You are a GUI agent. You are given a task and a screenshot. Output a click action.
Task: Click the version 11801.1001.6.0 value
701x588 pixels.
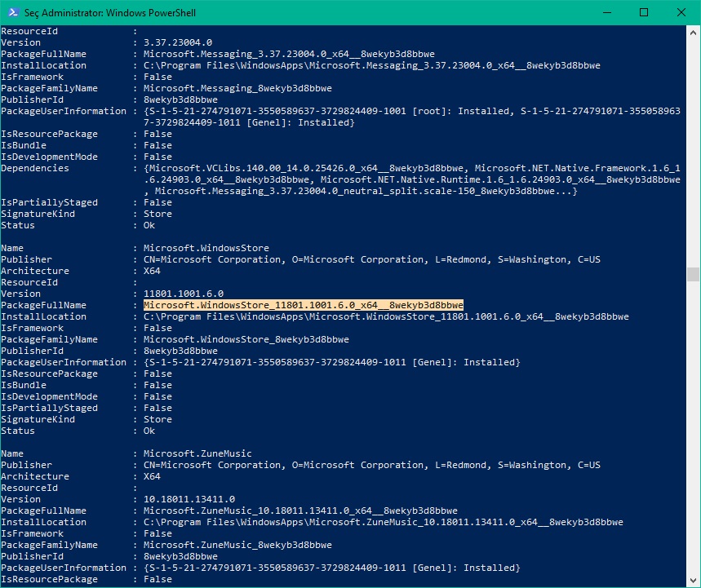[184, 294]
